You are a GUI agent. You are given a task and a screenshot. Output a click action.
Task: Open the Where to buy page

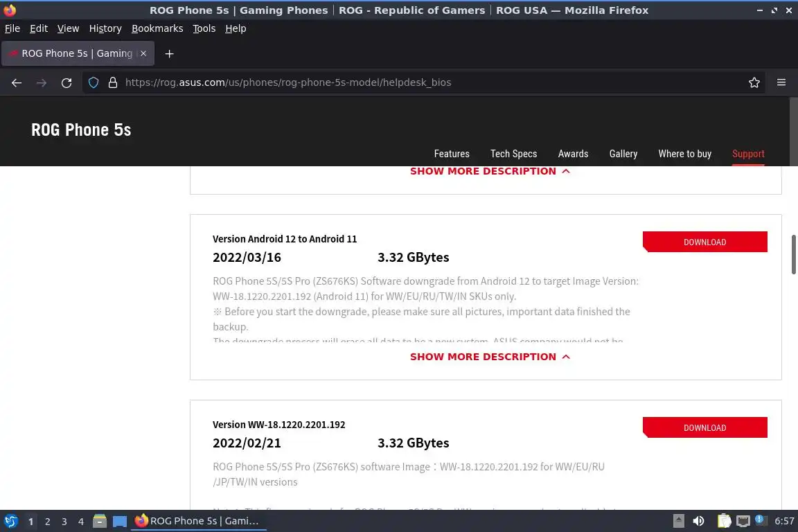tap(684, 154)
